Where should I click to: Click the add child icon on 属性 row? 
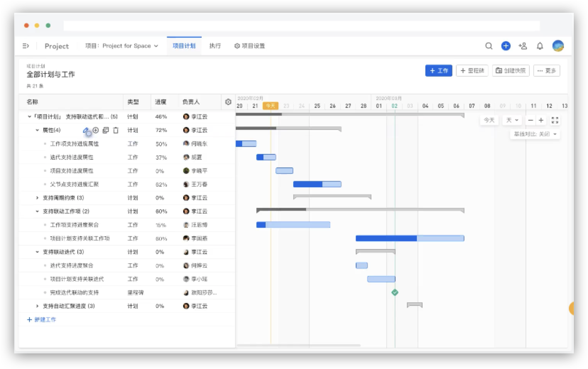click(96, 130)
